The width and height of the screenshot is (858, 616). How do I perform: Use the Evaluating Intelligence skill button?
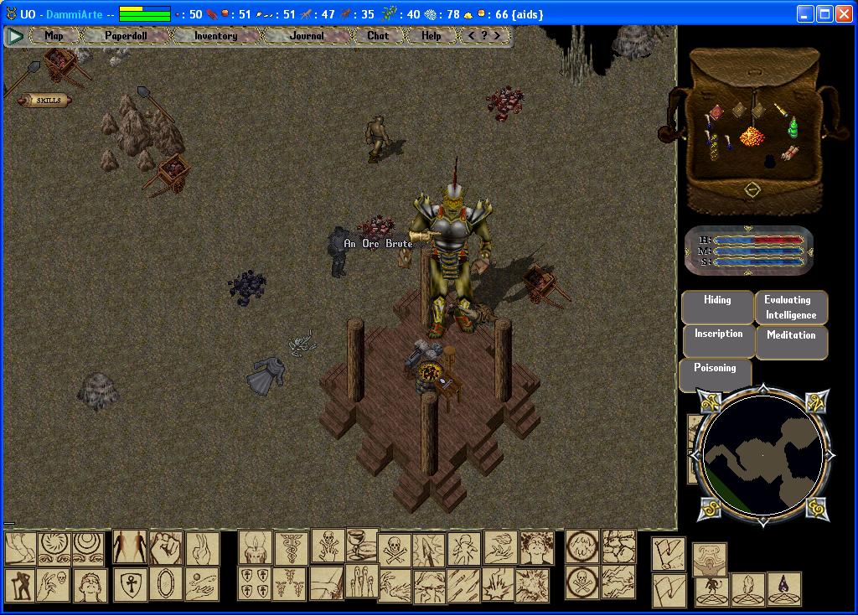click(791, 308)
